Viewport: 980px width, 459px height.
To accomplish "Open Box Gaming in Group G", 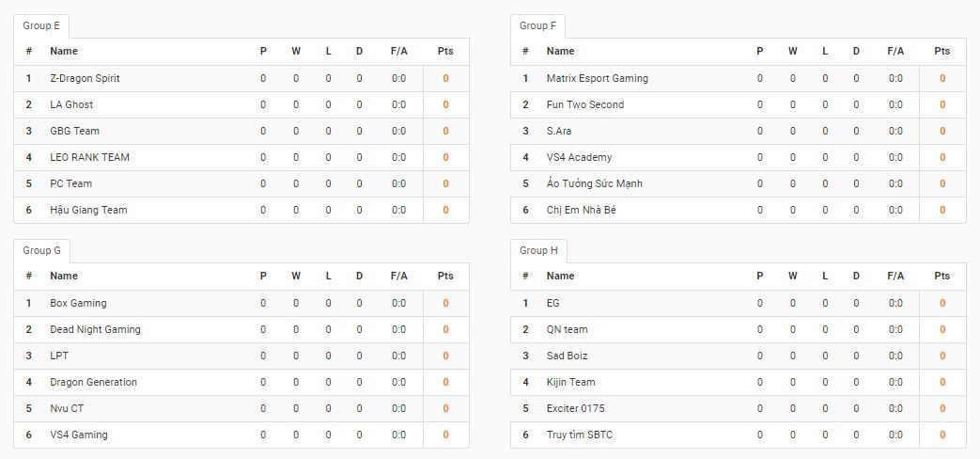I will pos(78,303).
